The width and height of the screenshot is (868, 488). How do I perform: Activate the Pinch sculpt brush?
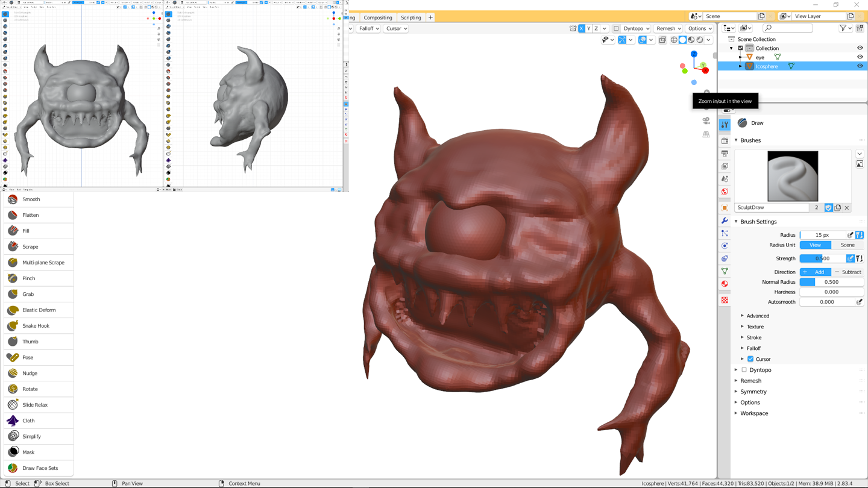click(28, 278)
